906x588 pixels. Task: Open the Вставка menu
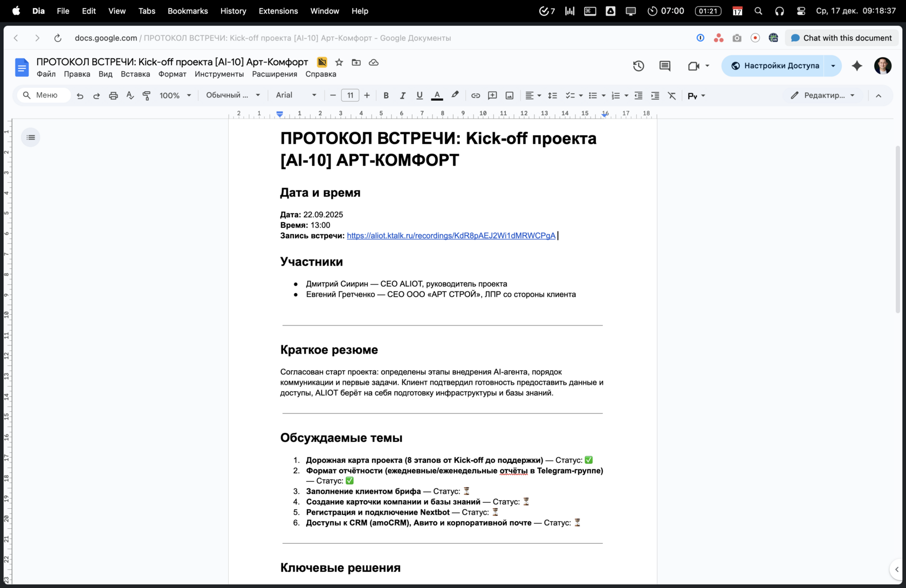[x=135, y=74]
